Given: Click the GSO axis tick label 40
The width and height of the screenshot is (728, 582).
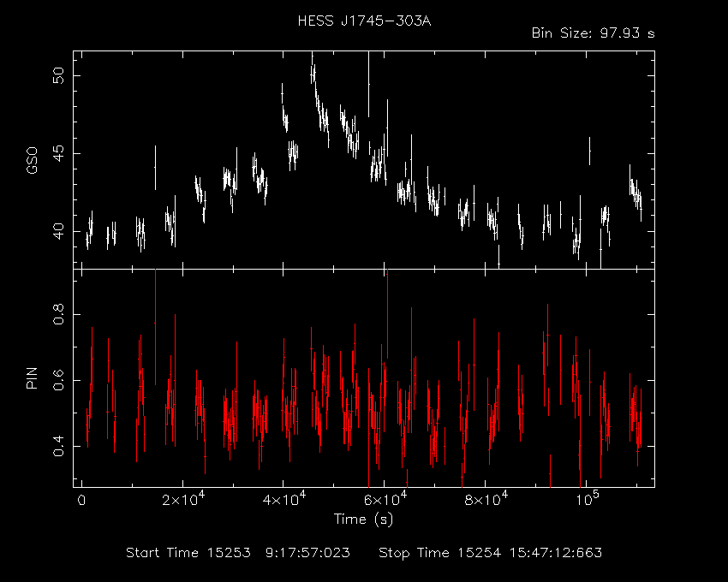Looking at the screenshot, I should tap(58, 231).
